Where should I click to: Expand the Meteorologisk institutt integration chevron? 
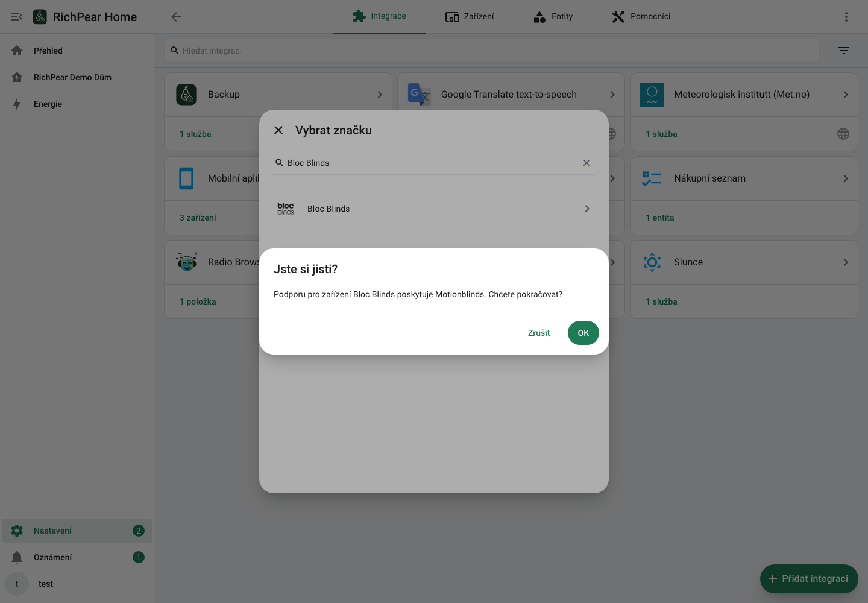click(x=846, y=95)
